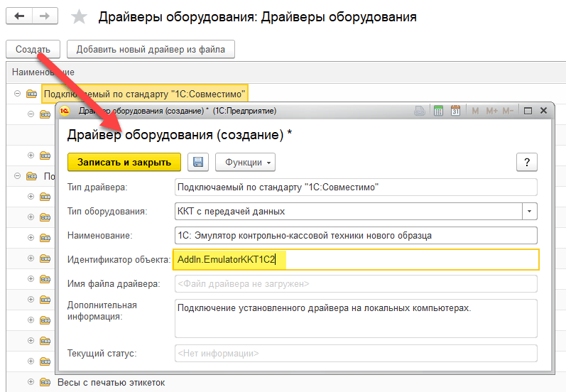
Task: Select the Подключаемый по стандарту "1С:Совместимо" row
Action: [x=145, y=94]
